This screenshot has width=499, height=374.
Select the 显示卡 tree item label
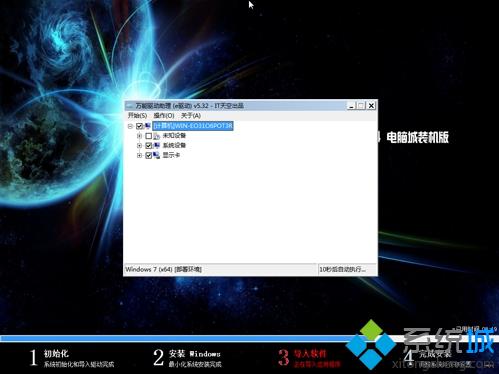coord(171,155)
